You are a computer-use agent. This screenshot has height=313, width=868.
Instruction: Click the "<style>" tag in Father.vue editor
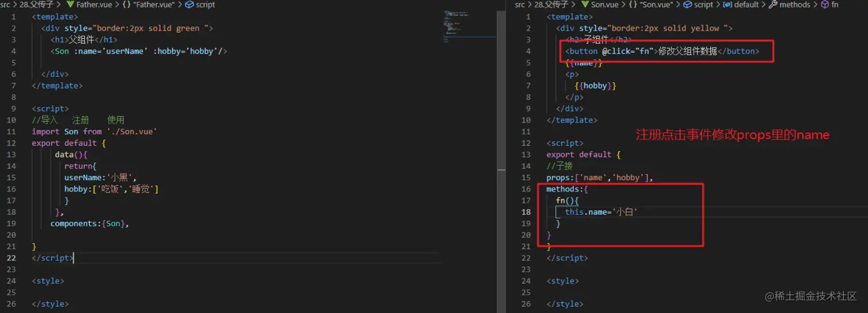(48, 281)
